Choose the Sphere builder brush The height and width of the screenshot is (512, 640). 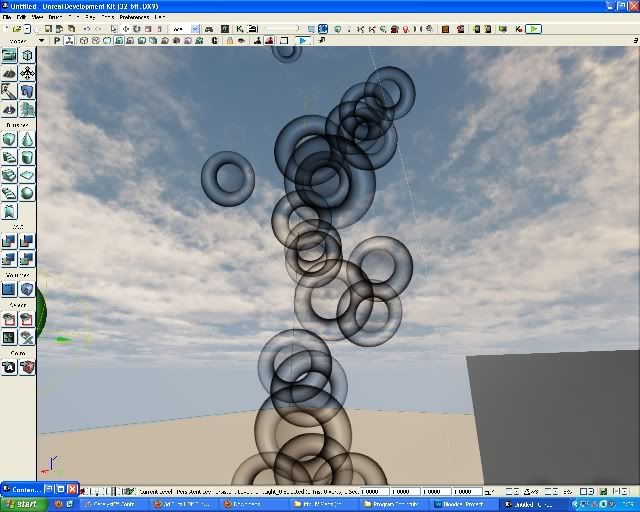pyautogui.click(x=27, y=194)
